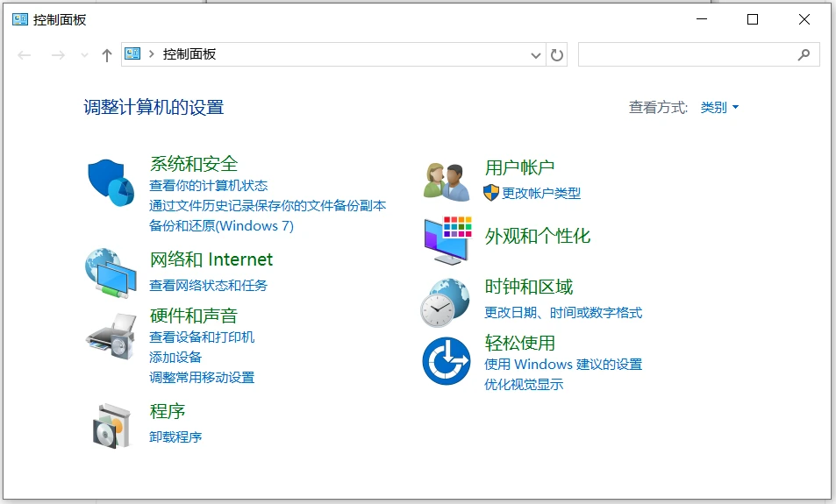This screenshot has width=836, height=504.
Task: Open 备份和还原(Windows 7) link
Action: point(221,226)
